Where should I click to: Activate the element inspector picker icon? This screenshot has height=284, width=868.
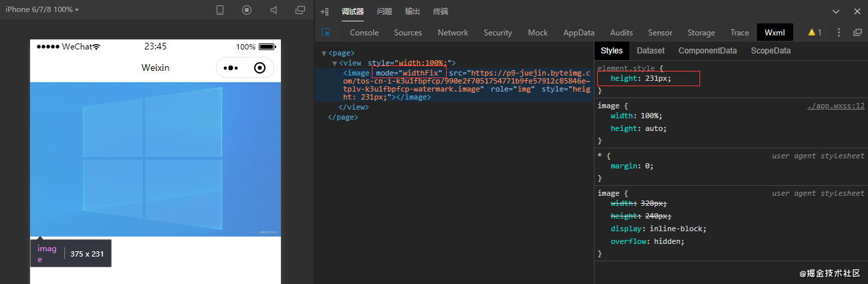(326, 32)
